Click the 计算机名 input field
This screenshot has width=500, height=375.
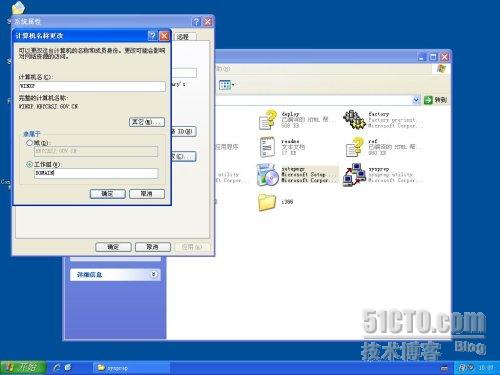point(92,86)
